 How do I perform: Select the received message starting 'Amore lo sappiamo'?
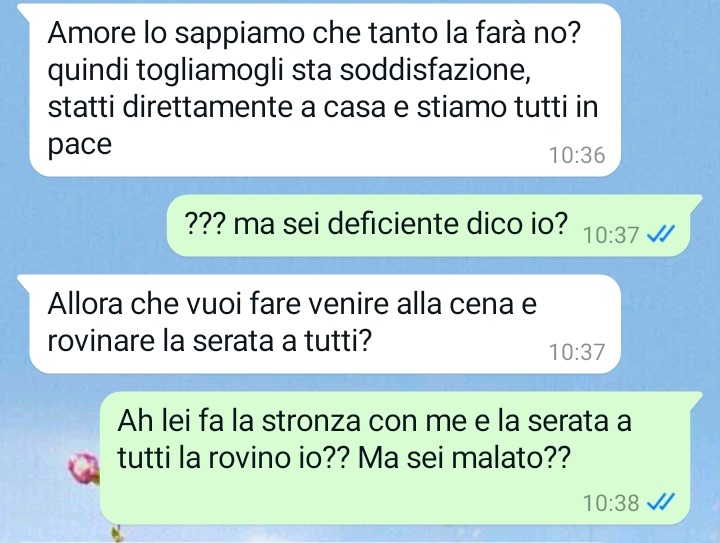(325, 90)
